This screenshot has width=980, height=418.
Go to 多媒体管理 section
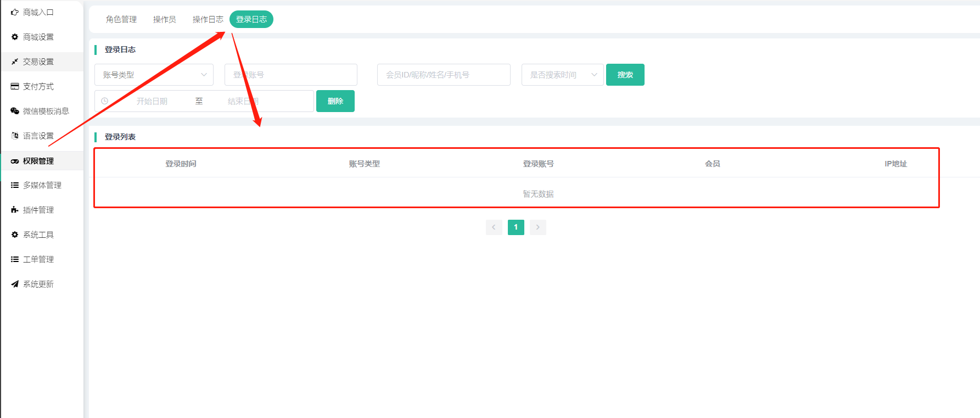pyautogui.click(x=42, y=185)
